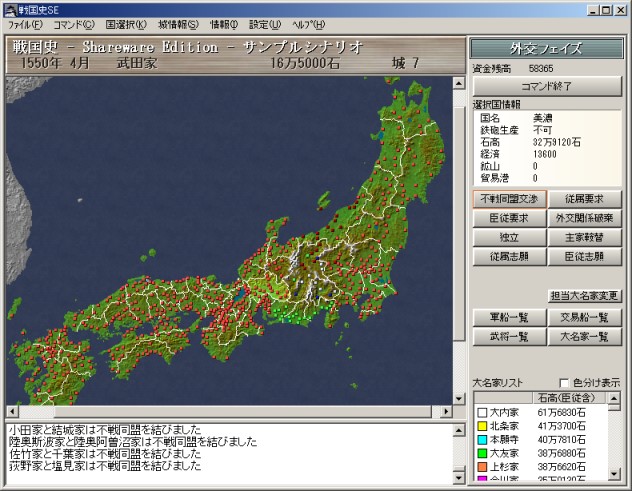Viewport: 632px width, 491px height.
Task: Open the 城情報(S) menu
Action: [x=179, y=25]
